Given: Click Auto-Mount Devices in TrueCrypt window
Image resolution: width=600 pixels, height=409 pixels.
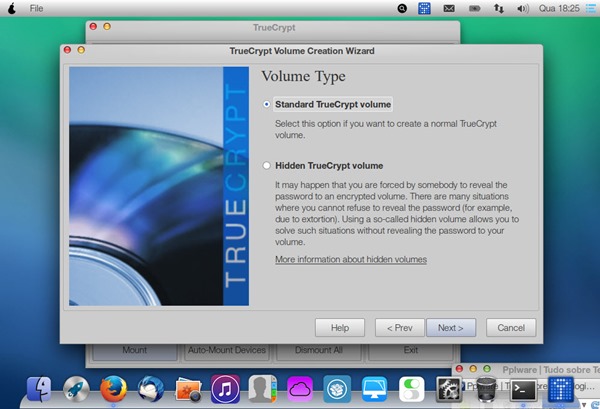Looking at the screenshot, I should pos(227,352).
